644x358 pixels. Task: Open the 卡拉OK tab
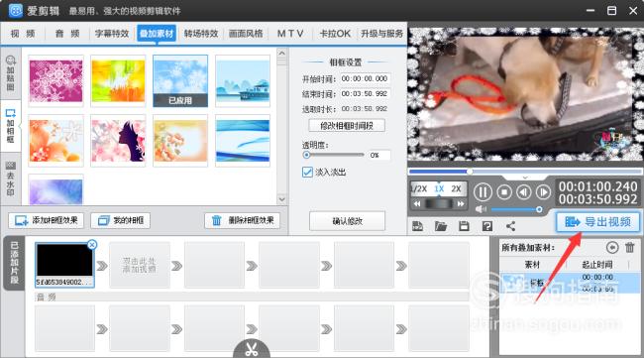tap(335, 34)
